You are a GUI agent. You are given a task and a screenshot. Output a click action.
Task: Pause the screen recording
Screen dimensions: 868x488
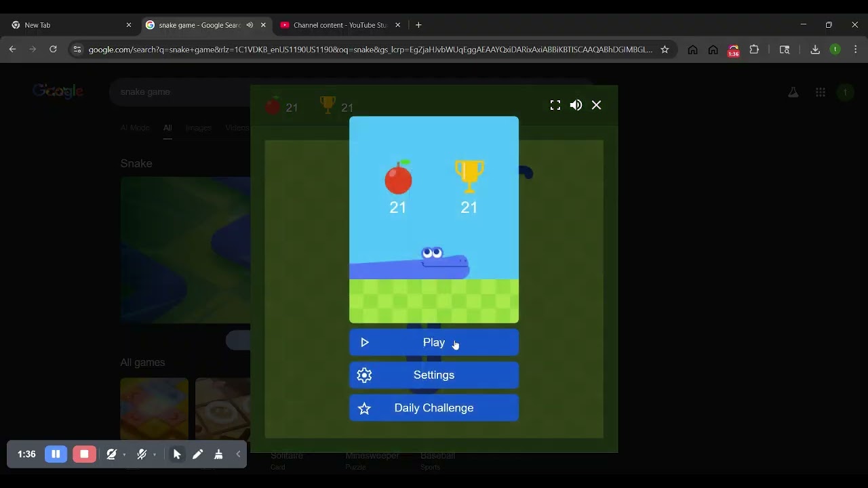click(x=56, y=454)
